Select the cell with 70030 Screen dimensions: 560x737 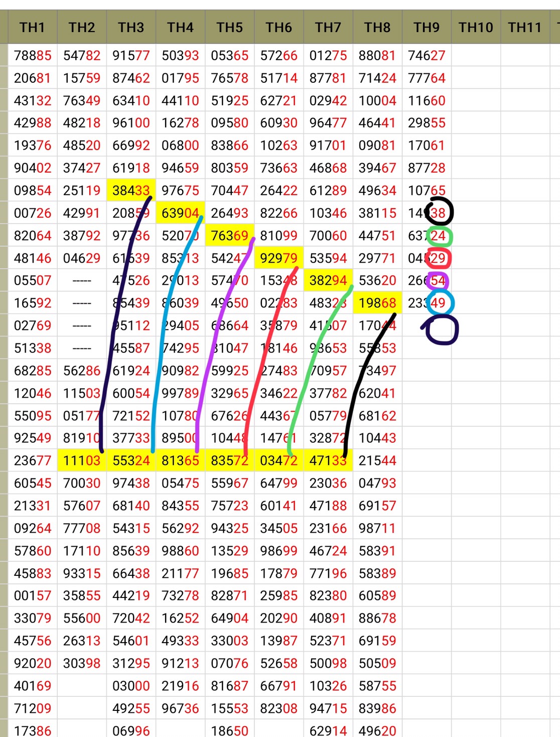(82, 483)
